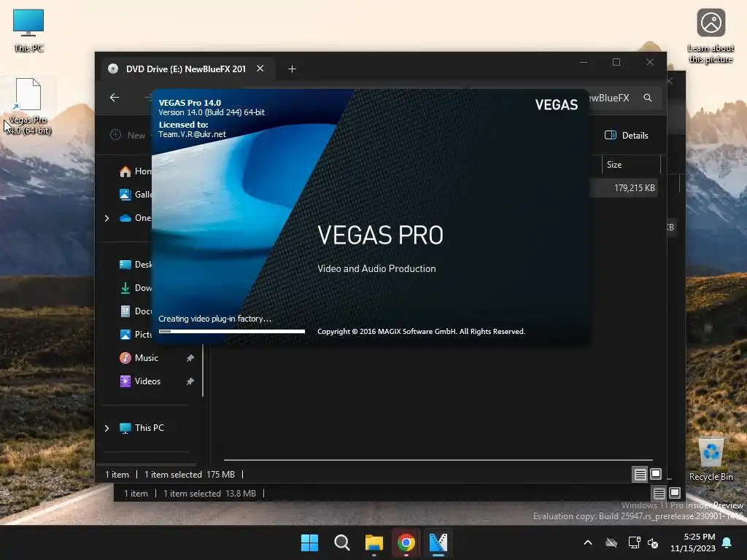Screen dimensions: 747x560
Task: Expand the This PC tree node
Action: tap(107, 428)
